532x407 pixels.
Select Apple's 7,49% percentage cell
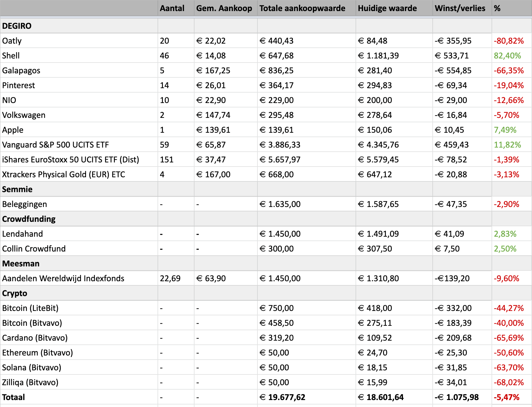point(512,130)
